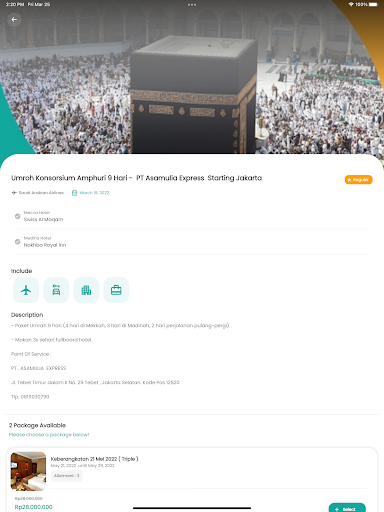Tap the orange Regular badge
384x512 pixels.
coord(358,180)
